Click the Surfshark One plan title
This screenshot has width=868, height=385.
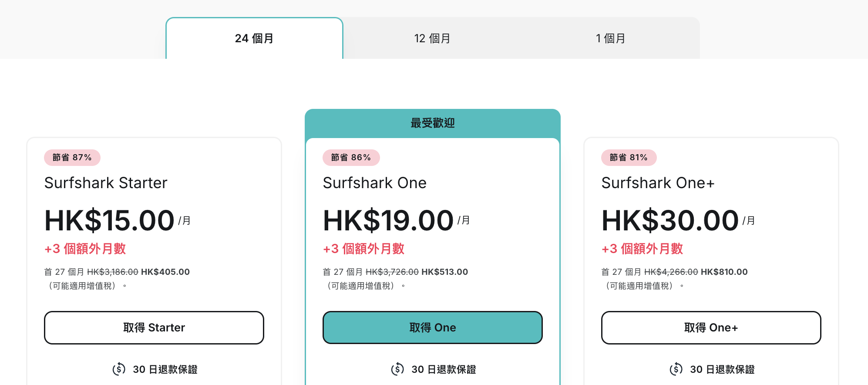point(374,183)
